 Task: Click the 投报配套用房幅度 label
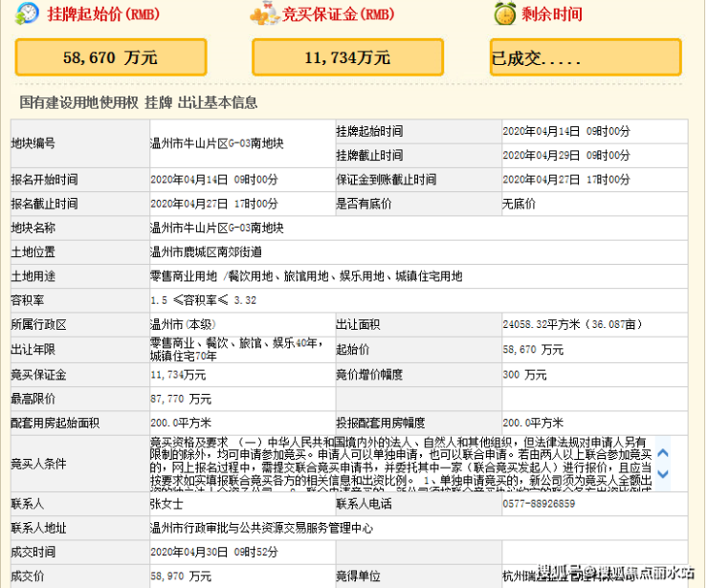coord(381,423)
